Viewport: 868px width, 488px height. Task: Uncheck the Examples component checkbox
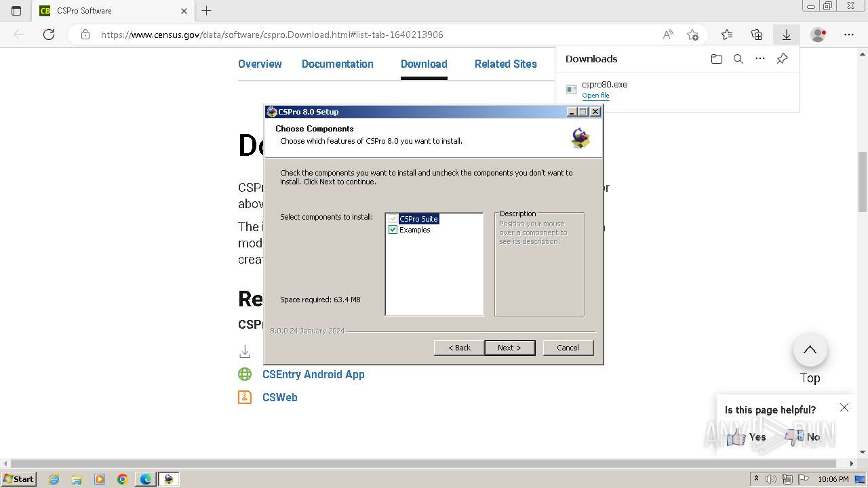(393, 230)
